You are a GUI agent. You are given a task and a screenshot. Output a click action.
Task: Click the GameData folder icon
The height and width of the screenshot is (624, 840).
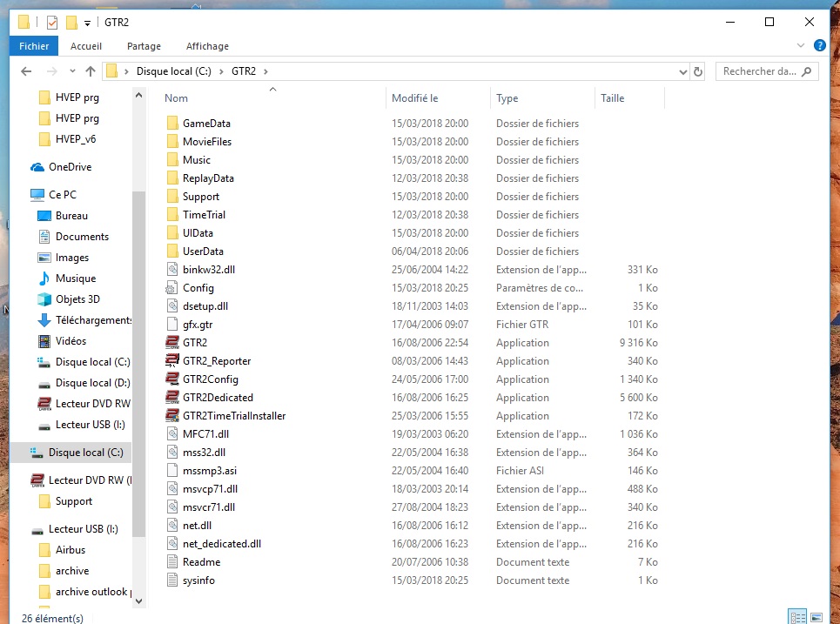point(172,124)
